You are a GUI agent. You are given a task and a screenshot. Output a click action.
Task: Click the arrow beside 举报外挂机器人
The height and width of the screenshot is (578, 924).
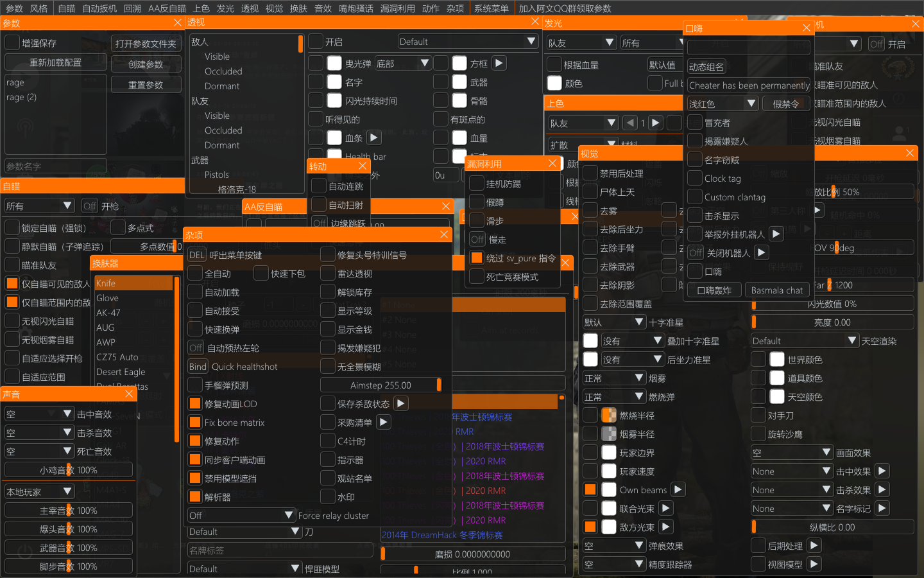(x=776, y=234)
